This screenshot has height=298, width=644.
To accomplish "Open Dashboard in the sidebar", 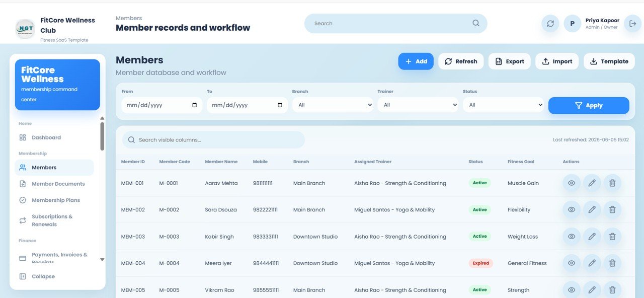I will [54, 137].
